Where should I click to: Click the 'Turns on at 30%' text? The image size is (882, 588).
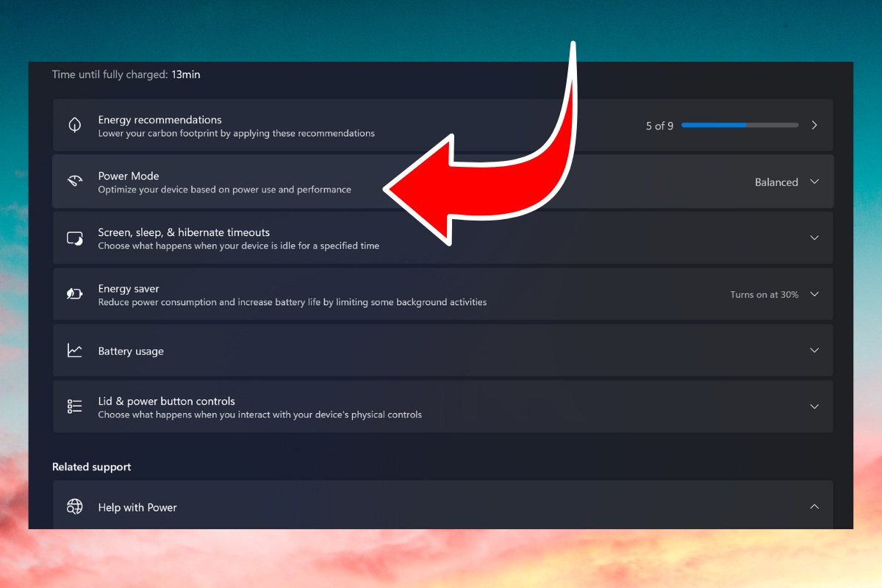coord(764,295)
